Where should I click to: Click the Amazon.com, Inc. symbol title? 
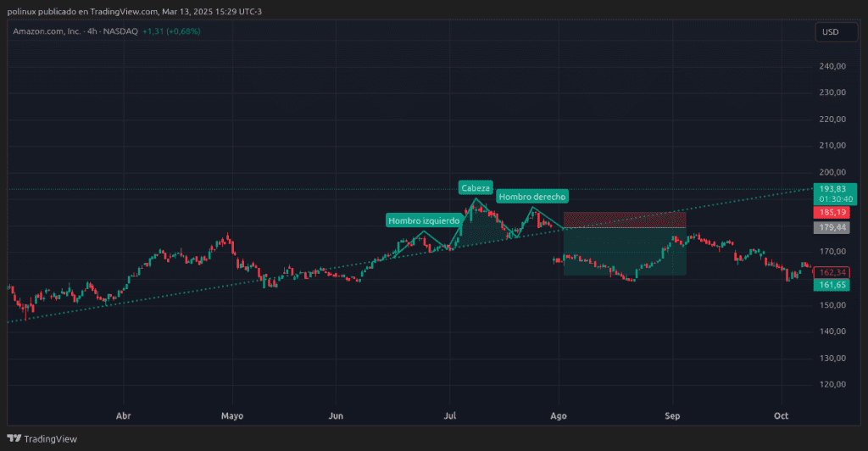tap(47, 31)
